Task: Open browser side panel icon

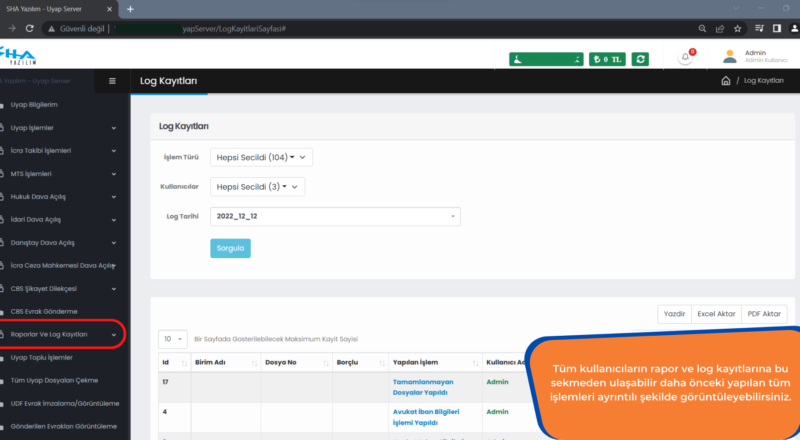Action: (x=776, y=28)
